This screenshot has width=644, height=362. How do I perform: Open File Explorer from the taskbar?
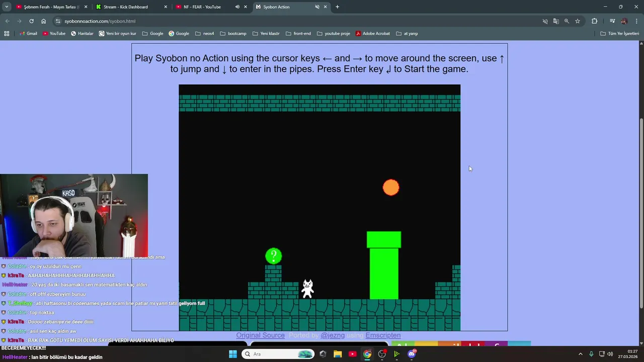pos(338,354)
